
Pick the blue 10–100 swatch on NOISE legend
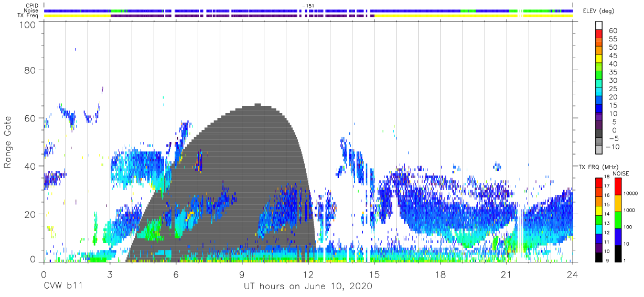click(618, 236)
